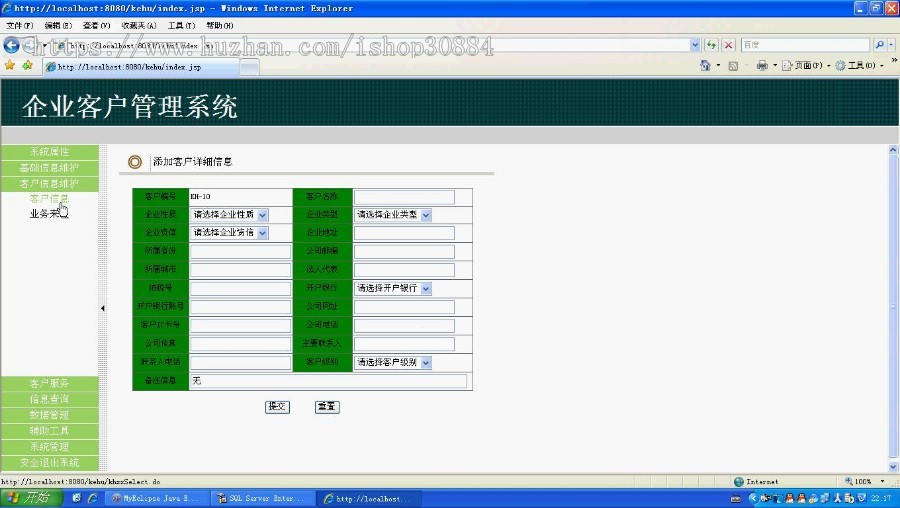The image size is (900, 508).
Task: Click the 所属城市 input field
Action: click(x=240, y=270)
